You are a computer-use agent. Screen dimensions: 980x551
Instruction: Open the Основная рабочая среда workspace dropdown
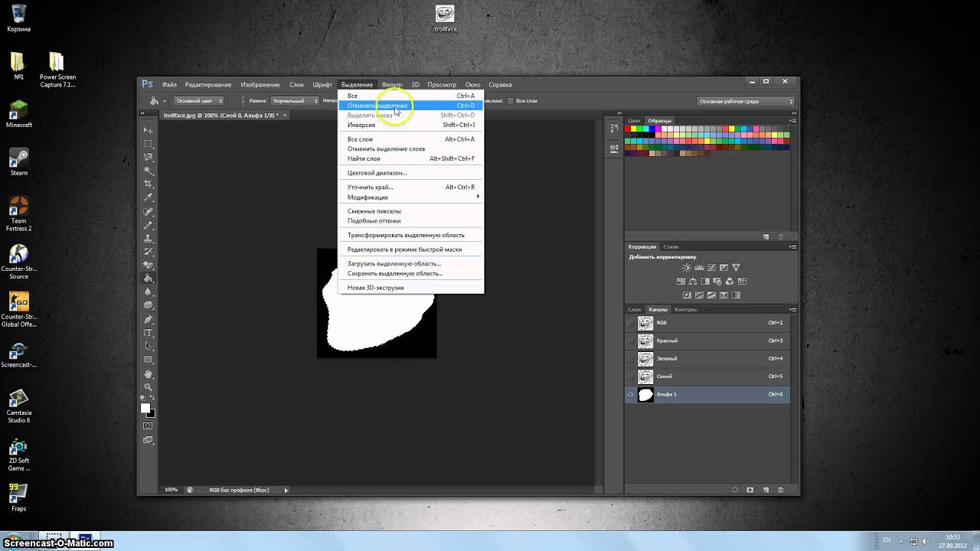click(746, 101)
